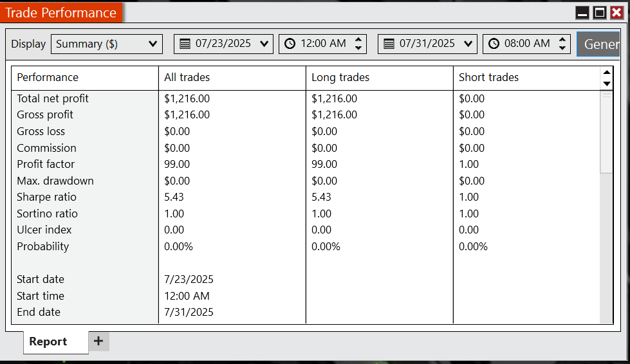The width and height of the screenshot is (630, 364).
Task: Add a new tab with plus button
Action: pos(98,341)
